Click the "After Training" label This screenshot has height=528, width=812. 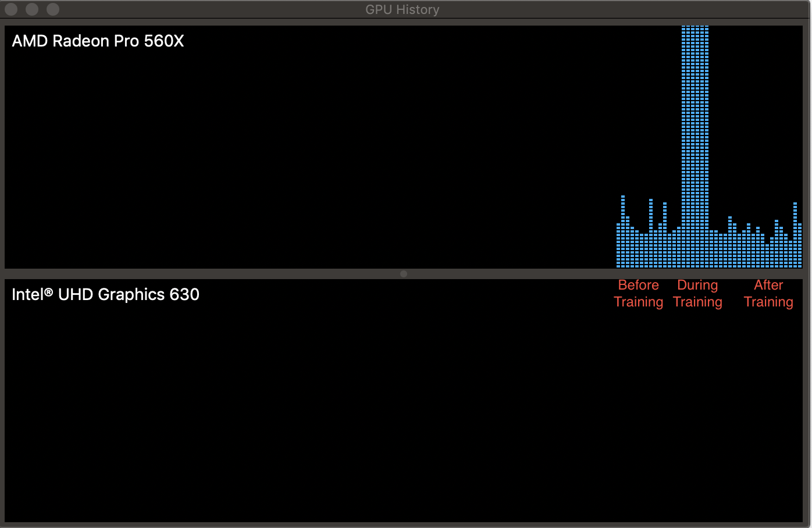pos(768,293)
